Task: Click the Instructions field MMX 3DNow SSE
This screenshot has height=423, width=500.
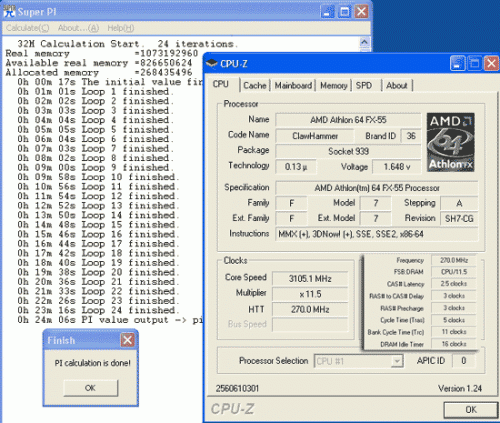Action: [377, 234]
